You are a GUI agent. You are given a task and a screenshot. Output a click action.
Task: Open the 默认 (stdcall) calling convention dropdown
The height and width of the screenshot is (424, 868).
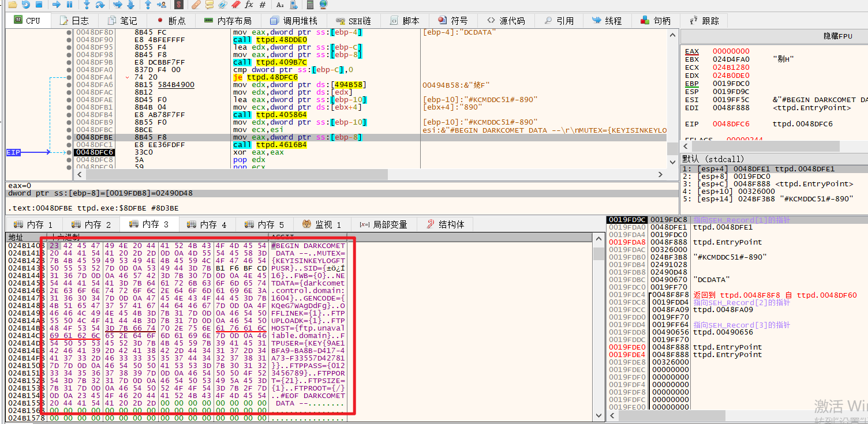[773, 159]
